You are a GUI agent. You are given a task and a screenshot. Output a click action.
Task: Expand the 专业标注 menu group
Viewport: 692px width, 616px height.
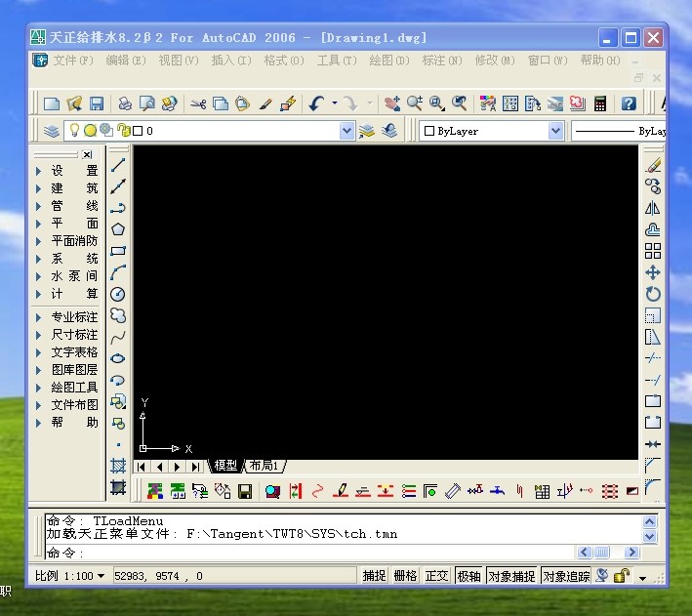[66, 317]
